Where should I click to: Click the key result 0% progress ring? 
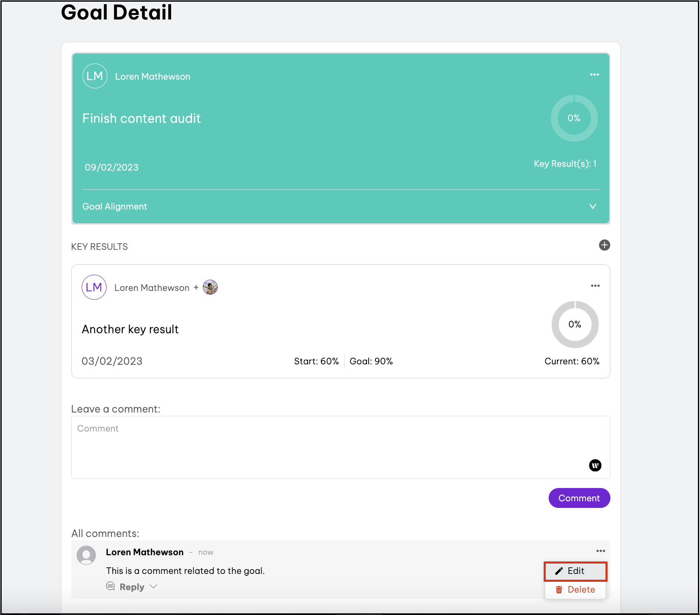click(x=575, y=325)
